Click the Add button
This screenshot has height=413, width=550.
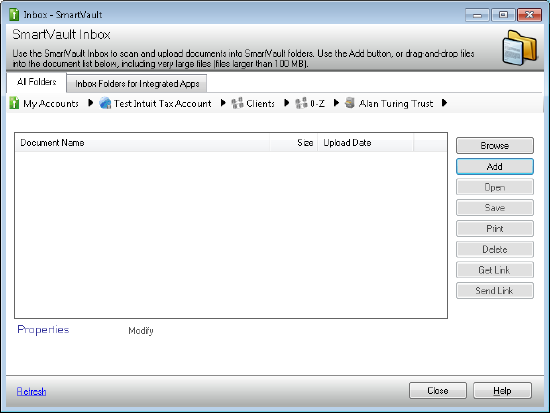click(495, 166)
